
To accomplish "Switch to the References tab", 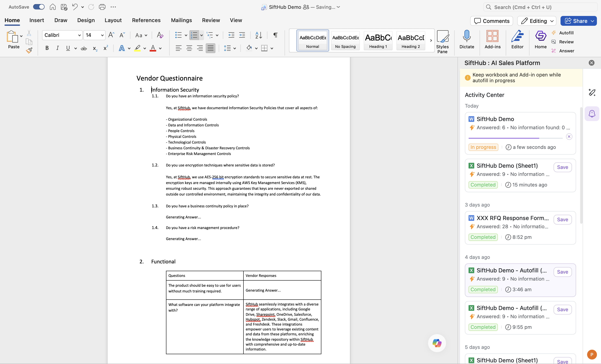I will click(146, 20).
